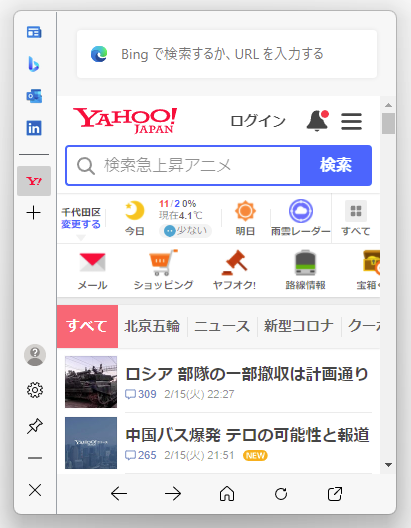Open page in browser with external icon
The width and height of the screenshot is (411, 528).
pyautogui.click(x=335, y=494)
